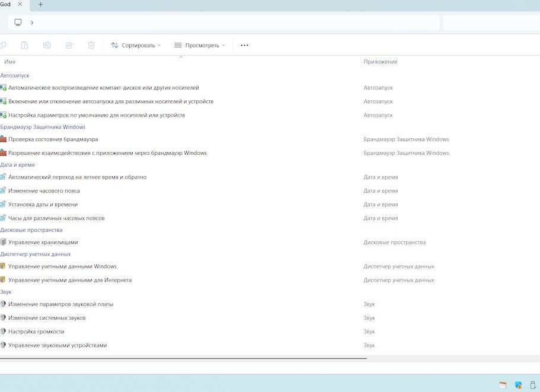Screen dimensions: 540x392
Task: Select Настройка параметров по умолчанию для носителей
Action: (x=97, y=115)
